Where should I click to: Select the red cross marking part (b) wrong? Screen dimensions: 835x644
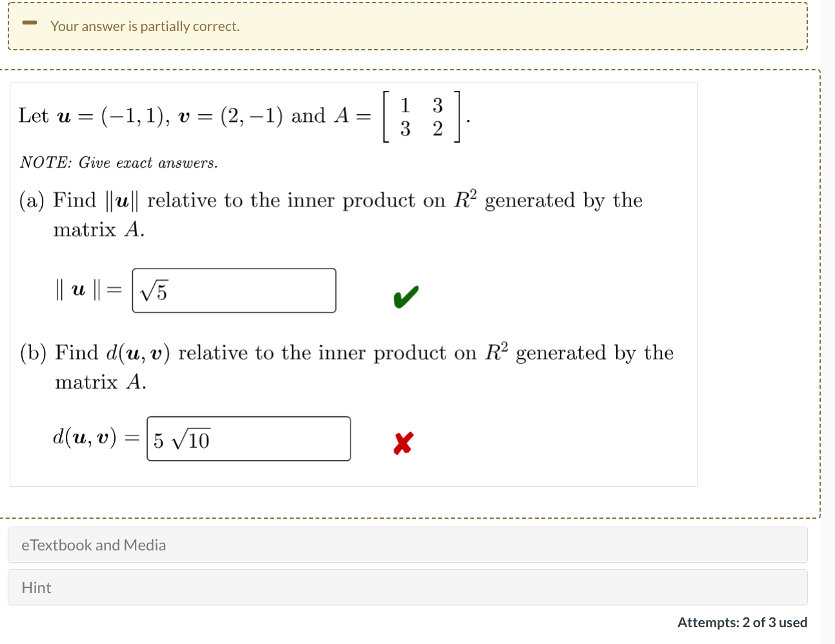pyautogui.click(x=403, y=442)
